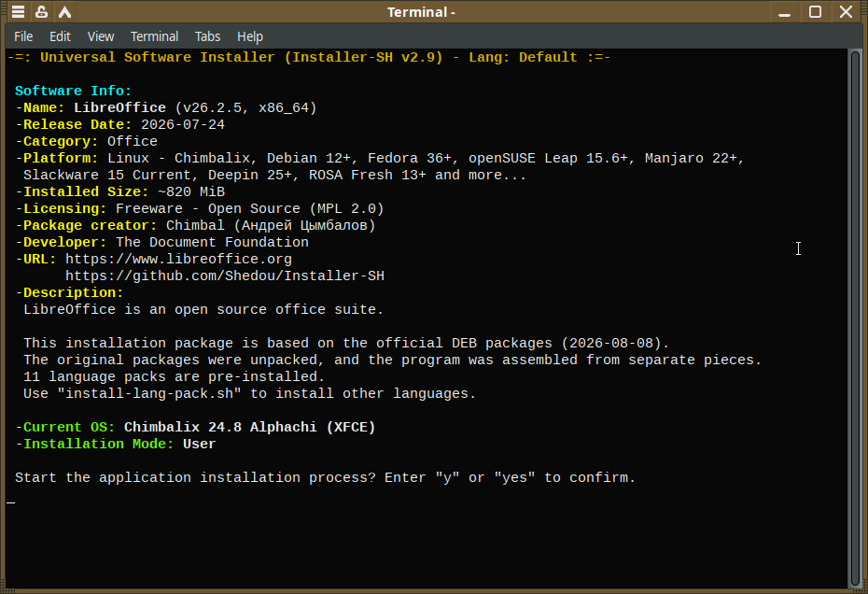Click the "LibreOffice" name text
868x594 pixels.
(x=120, y=107)
